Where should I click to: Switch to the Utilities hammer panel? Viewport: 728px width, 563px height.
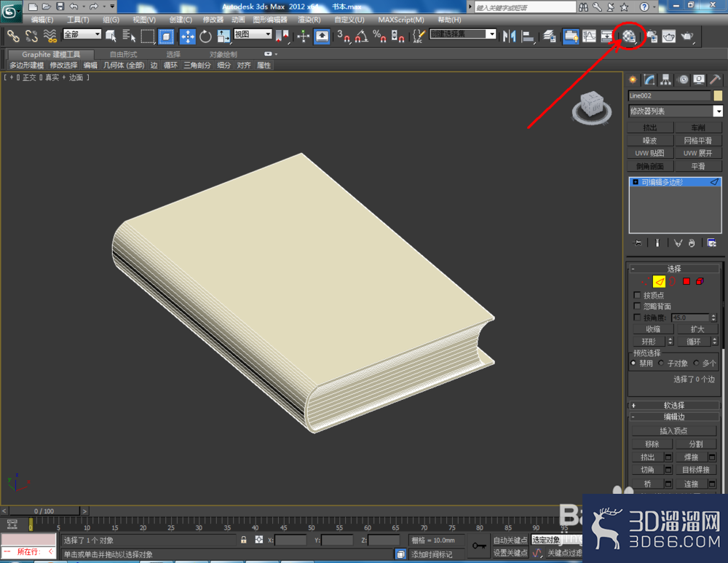(715, 80)
